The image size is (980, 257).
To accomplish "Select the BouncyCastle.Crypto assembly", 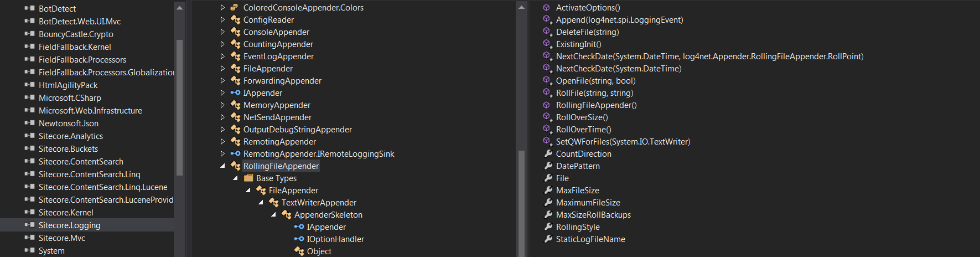I will coord(76,34).
